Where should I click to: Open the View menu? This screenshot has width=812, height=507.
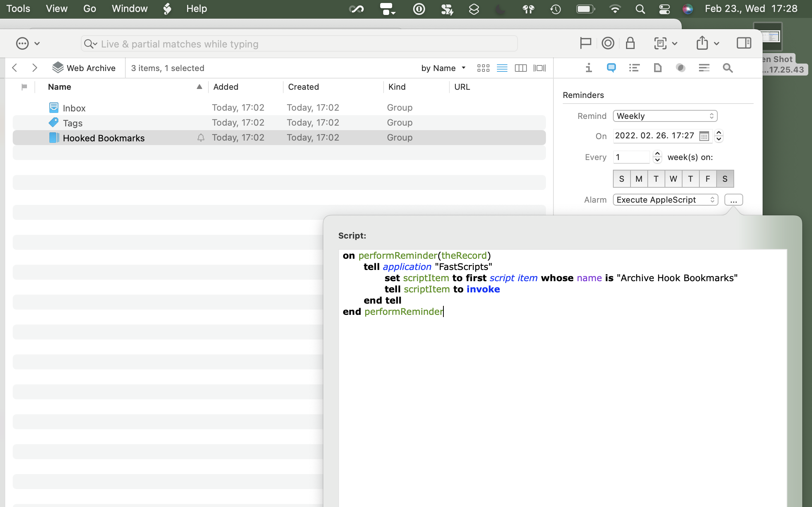click(57, 9)
